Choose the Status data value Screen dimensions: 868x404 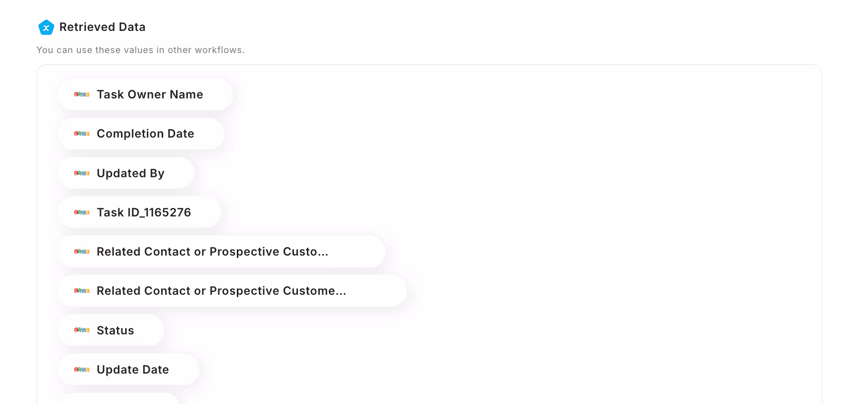pyautogui.click(x=111, y=330)
